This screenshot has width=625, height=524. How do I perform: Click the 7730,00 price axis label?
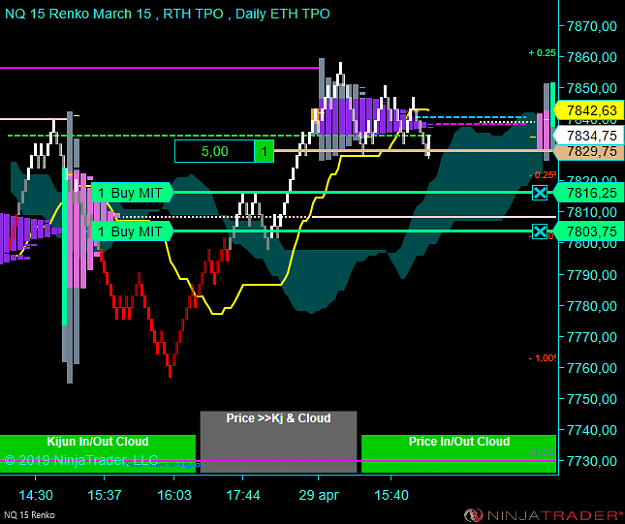point(592,461)
